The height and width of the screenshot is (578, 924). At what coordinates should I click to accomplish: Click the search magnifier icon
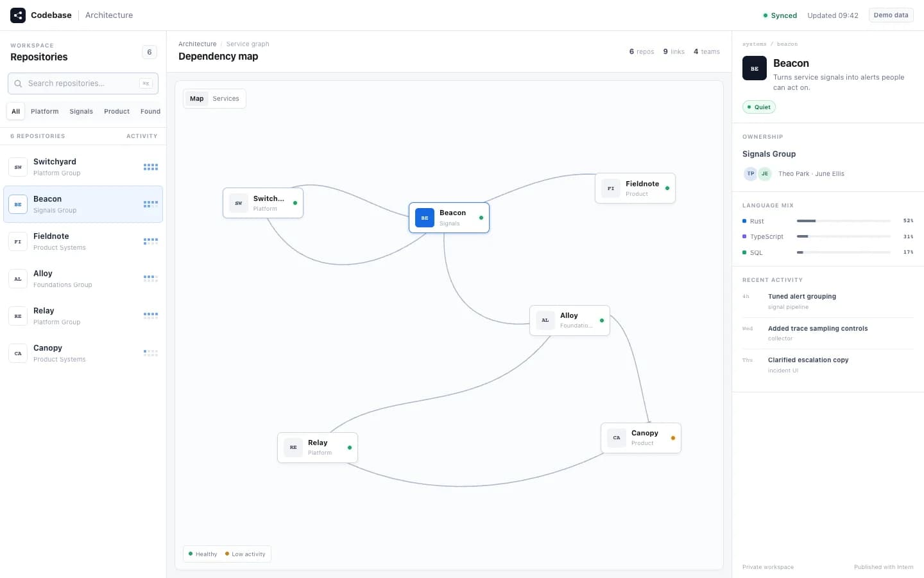coord(19,83)
